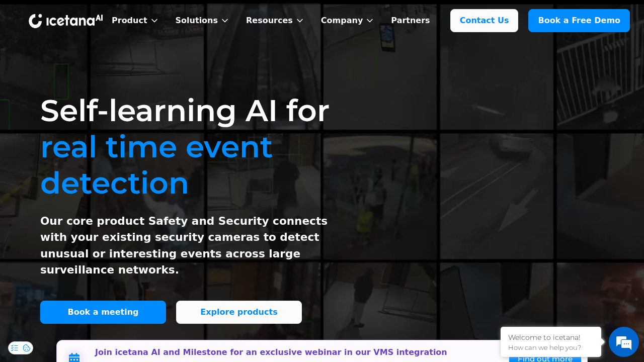Open the live chat bubble icon
The width and height of the screenshot is (644, 362).
[623, 342]
